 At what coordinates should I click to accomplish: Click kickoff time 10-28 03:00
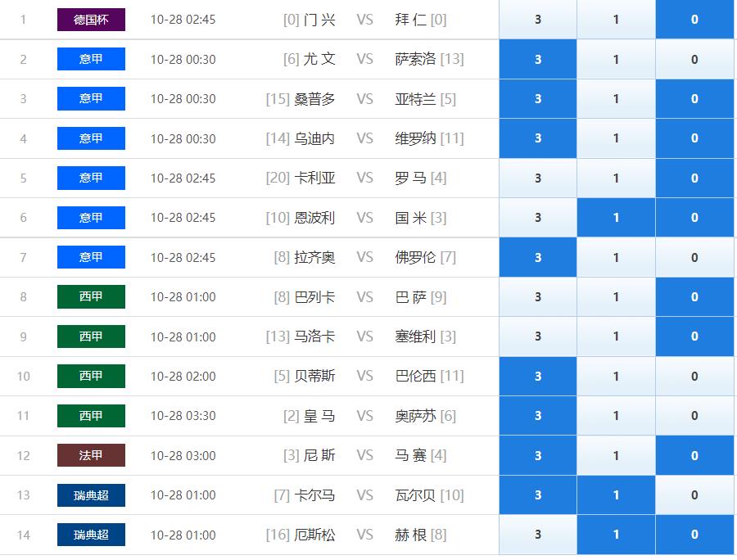183,455
